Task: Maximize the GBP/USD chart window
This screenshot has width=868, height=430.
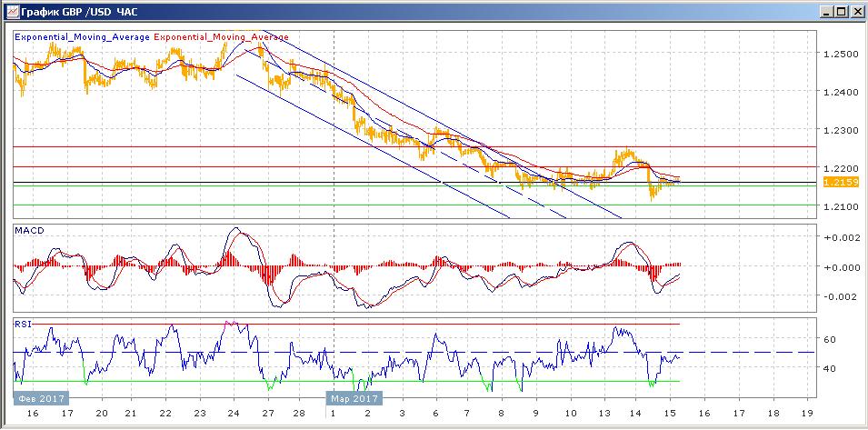Action: click(841, 12)
